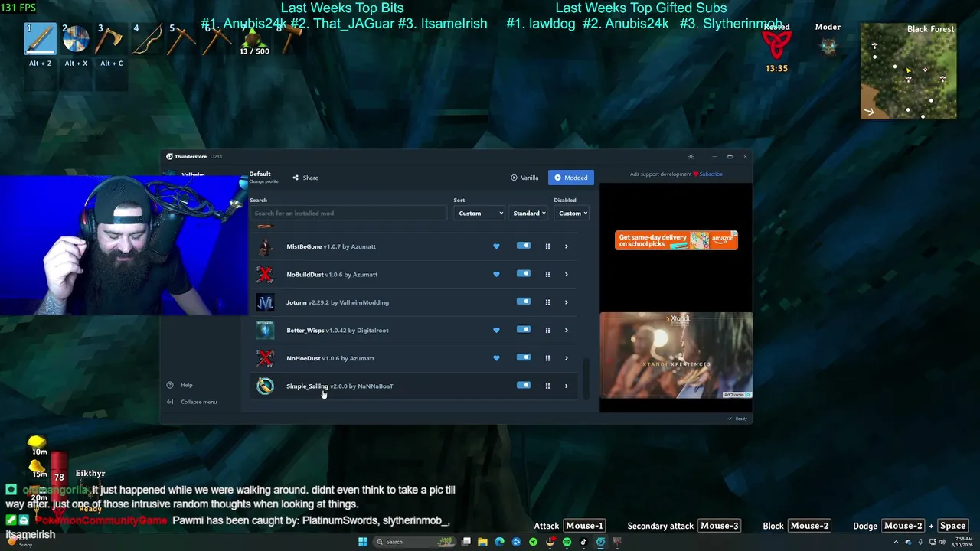Click the Thunderstore logo in title bar
This screenshot has width=980, height=551.
click(x=170, y=156)
